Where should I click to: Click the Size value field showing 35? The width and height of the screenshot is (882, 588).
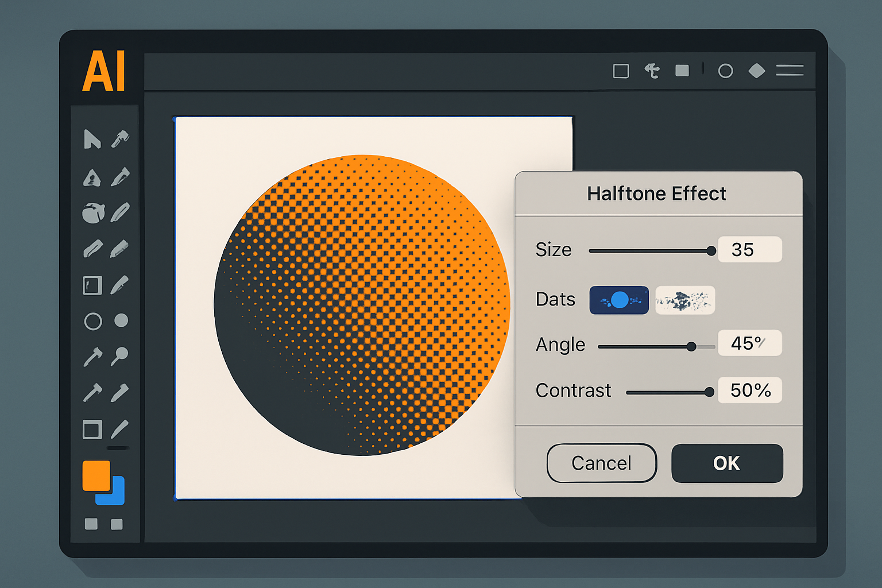click(749, 250)
